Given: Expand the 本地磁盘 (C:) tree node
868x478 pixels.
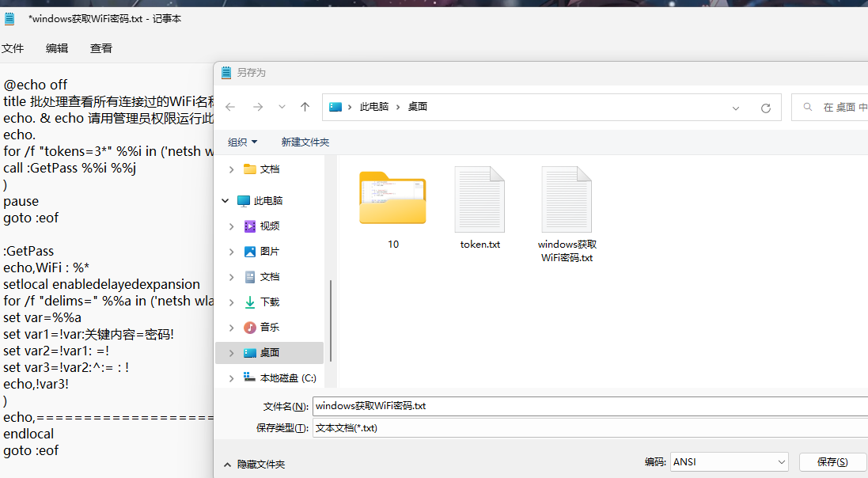Looking at the screenshot, I should pos(231,378).
